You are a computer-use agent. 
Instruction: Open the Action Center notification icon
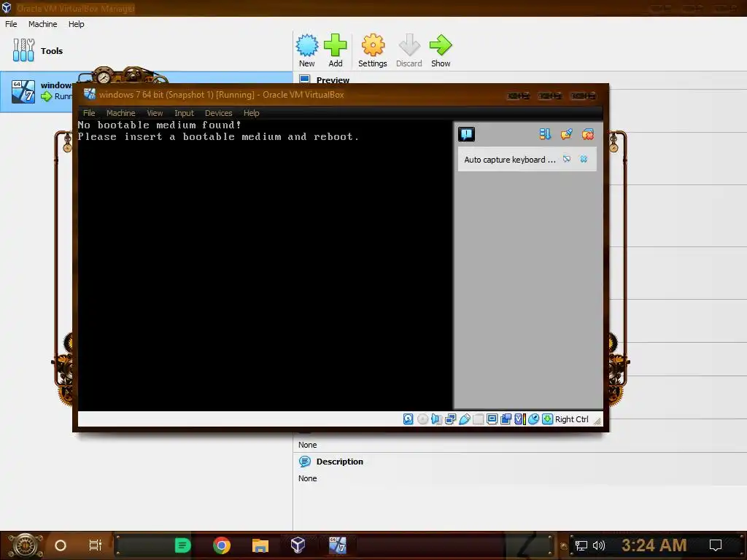[x=716, y=545]
